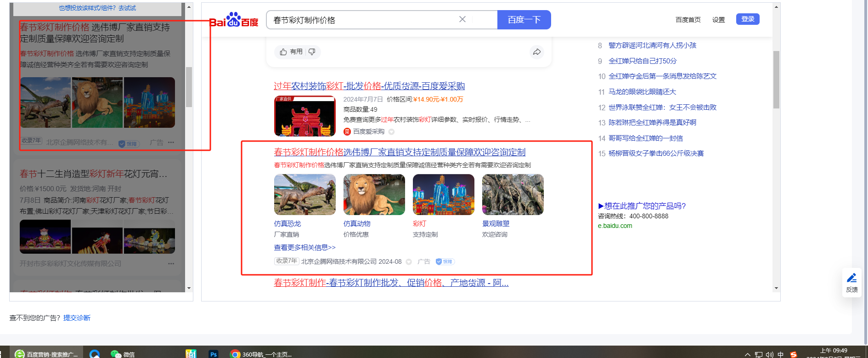
Task: Open 微信 WeChat from the taskbar
Action: 123,354
